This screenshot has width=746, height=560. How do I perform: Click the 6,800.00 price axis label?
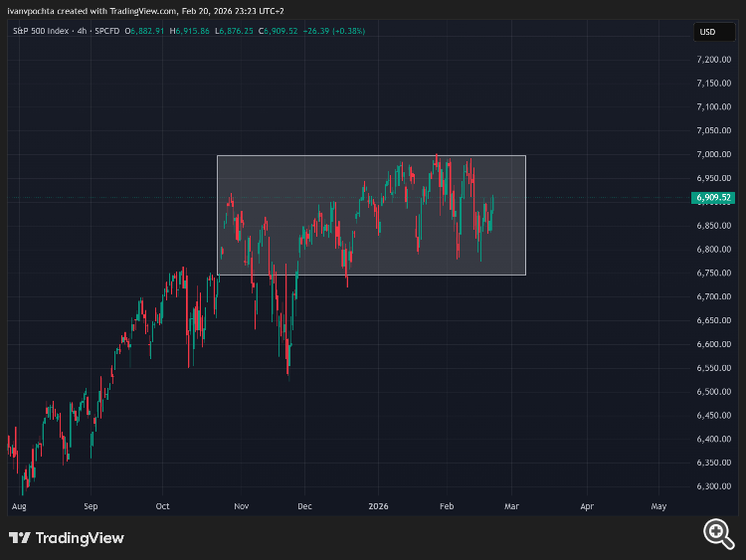pyautogui.click(x=713, y=250)
